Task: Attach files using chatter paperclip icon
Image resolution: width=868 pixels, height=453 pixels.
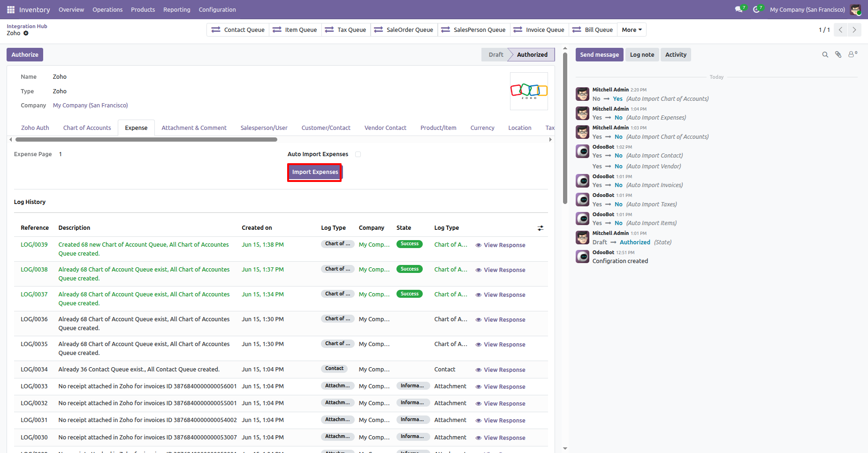Action: click(838, 55)
